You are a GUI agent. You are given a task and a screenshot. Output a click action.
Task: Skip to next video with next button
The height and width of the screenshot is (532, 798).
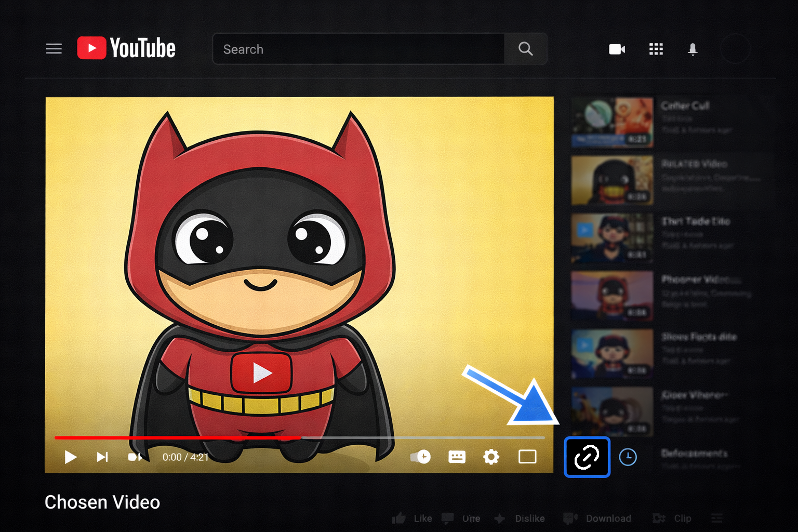tap(102, 457)
